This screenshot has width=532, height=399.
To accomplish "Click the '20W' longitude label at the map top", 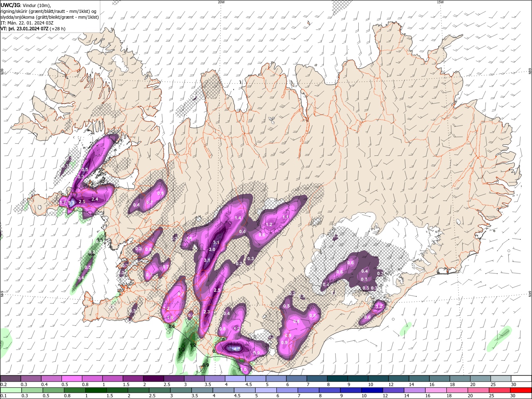I will coord(222,2).
